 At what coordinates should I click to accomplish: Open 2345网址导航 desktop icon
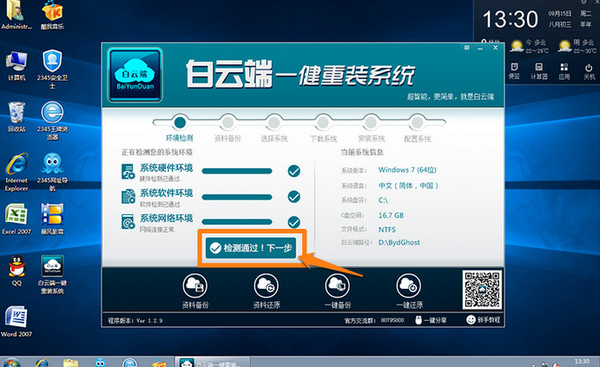pyautogui.click(x=52, y=172)
